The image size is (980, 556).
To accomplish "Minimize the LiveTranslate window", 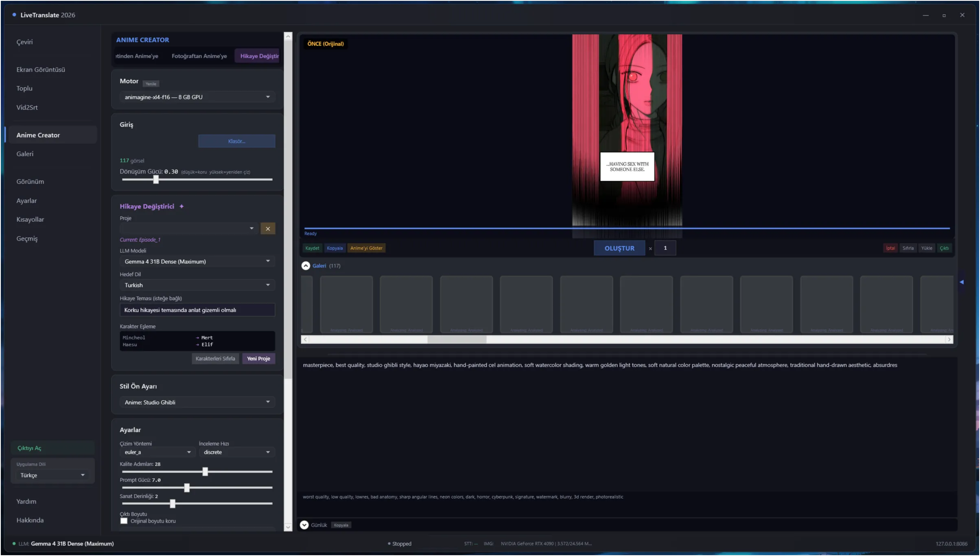I will click(x=925, y=15).
